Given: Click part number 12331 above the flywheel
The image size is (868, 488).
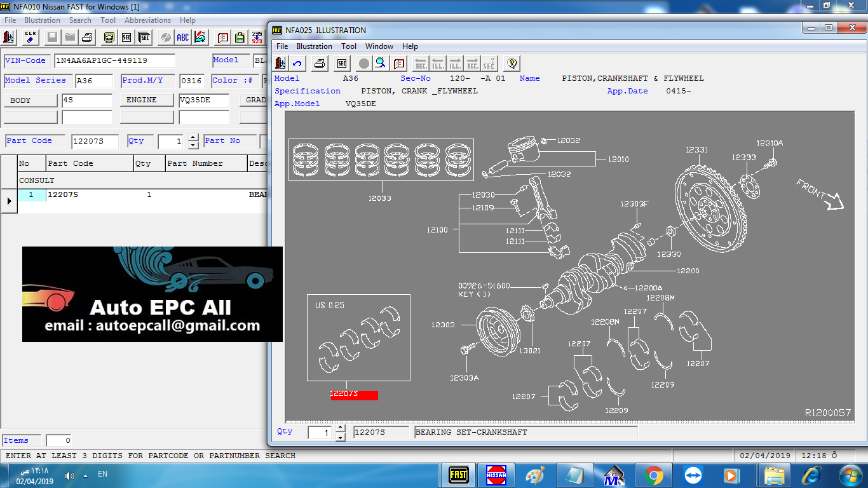Looking at the screenshot, I should tap(696, 150).
